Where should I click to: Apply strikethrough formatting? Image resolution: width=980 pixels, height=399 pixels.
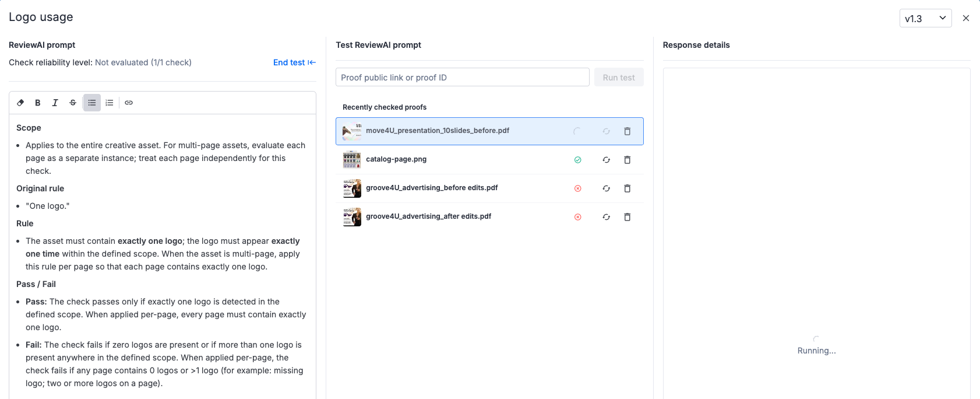pos(73,103)
